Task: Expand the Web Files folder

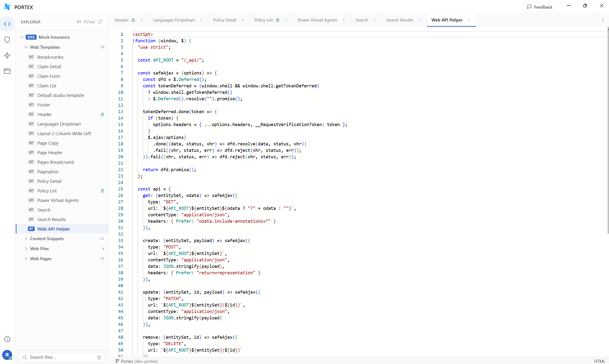Action: click(26, 248)
